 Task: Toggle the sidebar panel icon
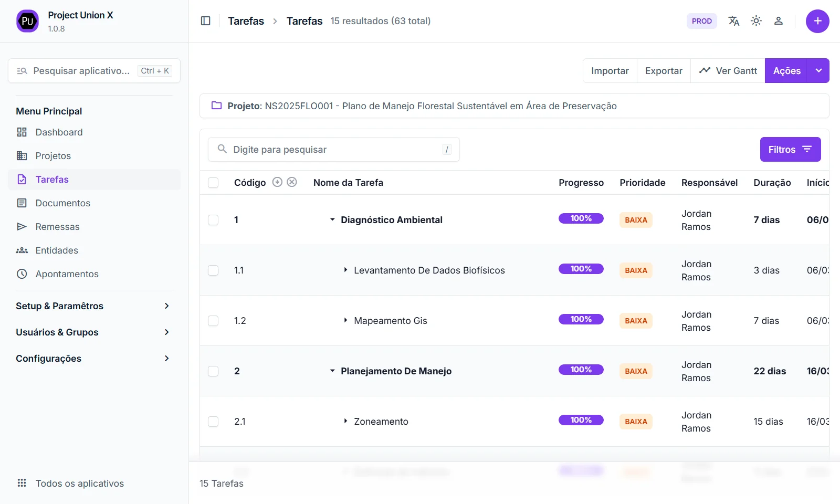[x=206, y=21]
